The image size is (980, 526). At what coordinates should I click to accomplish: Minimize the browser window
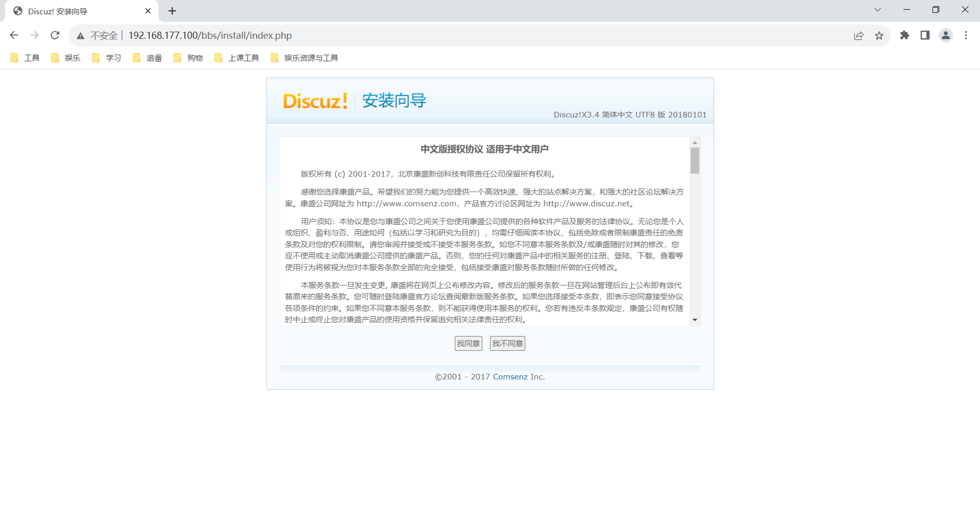point(906,10)
